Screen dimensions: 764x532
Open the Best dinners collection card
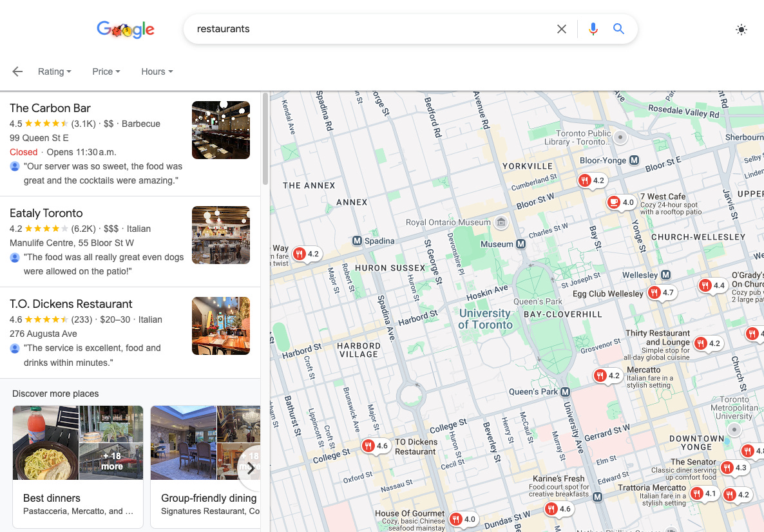pyautogui.click(x=78, y=467)
